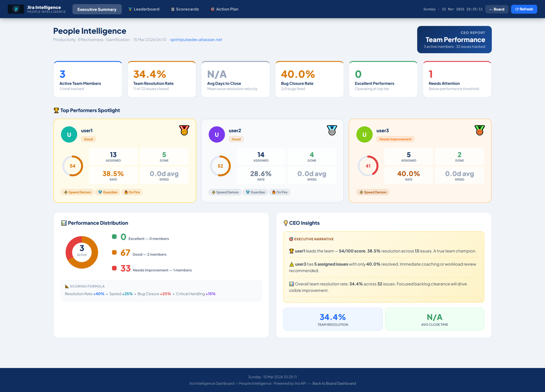This screenshot has width=545, height=392.
Task: Follow the Back to Board Dashboard footer link
Action: tap(332, 384)
